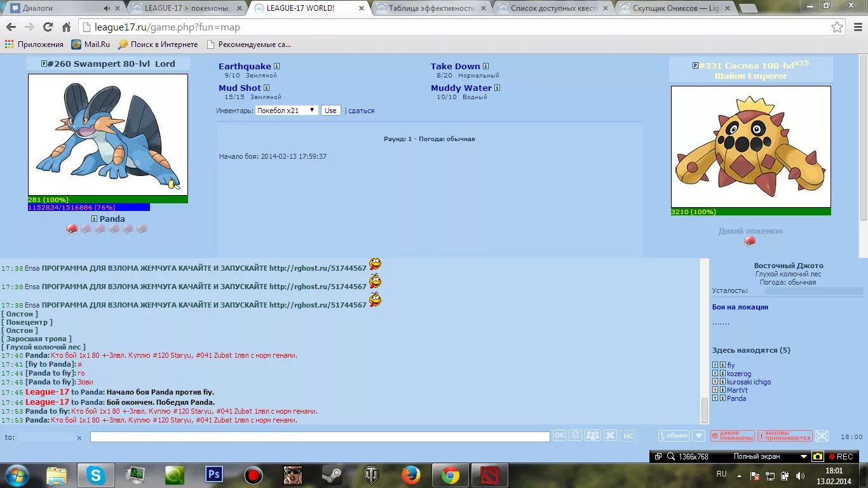Click the recorder's yellow camera screenshot icon
This screenshot has height=488, width=868.
818,456
